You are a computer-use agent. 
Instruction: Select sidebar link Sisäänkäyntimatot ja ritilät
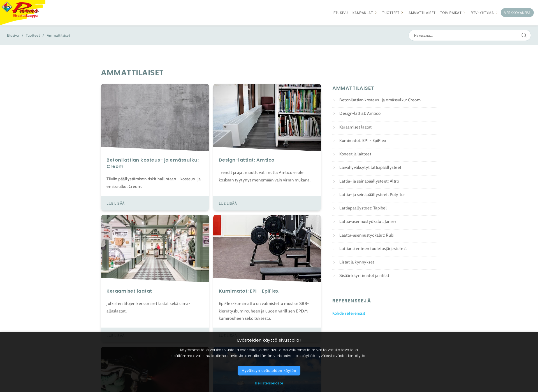tap(364, 276)
